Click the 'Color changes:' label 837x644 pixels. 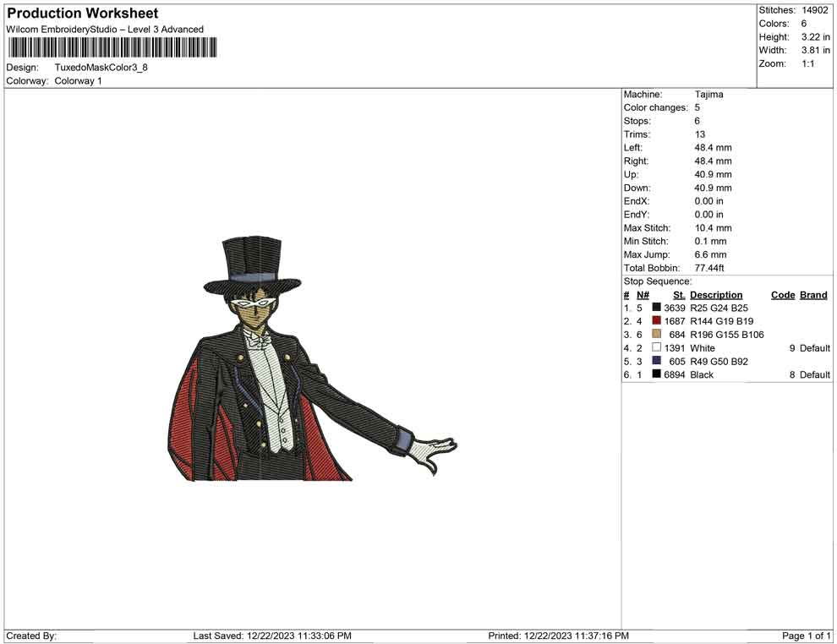click(655, 108)
